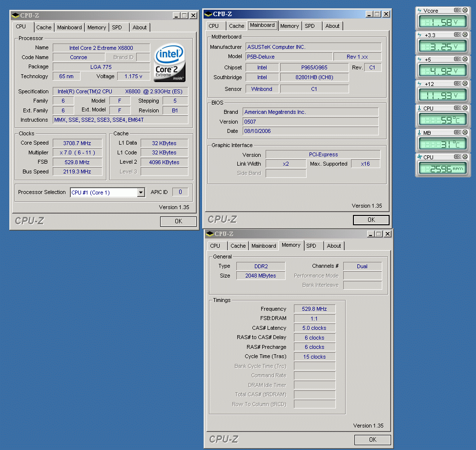Close the MB temperature widget

(465, 132)
